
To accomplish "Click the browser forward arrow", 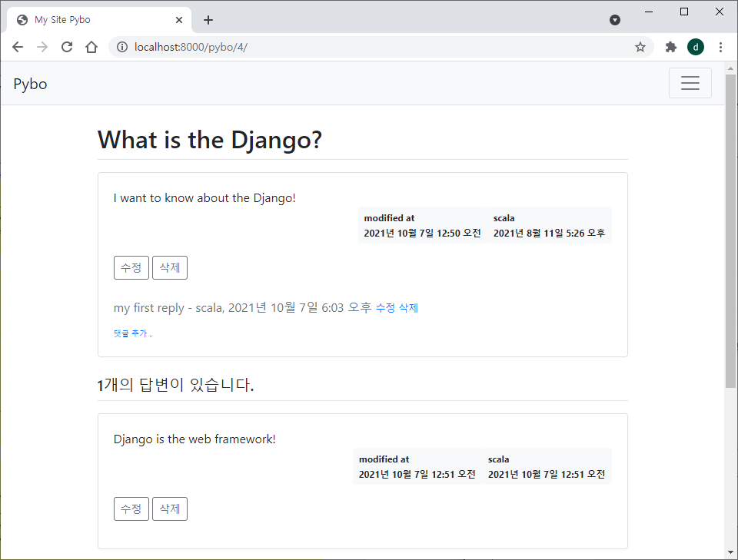I will click(42, 47).
